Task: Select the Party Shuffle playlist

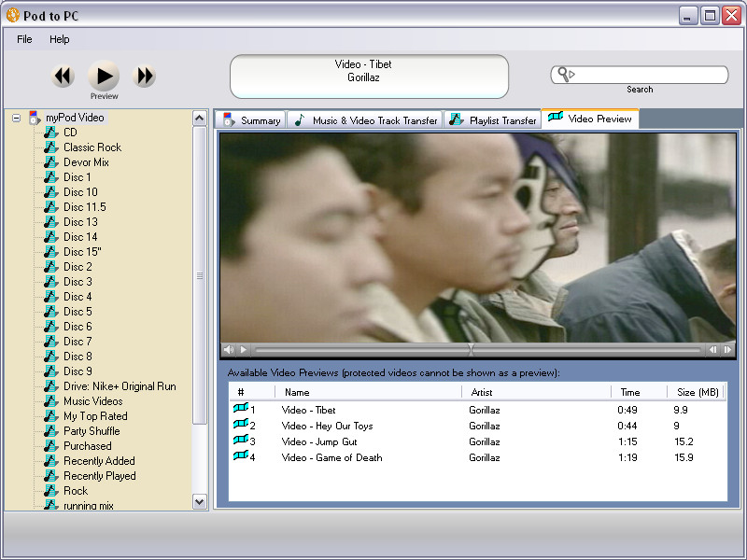Action: pos(92,431)
